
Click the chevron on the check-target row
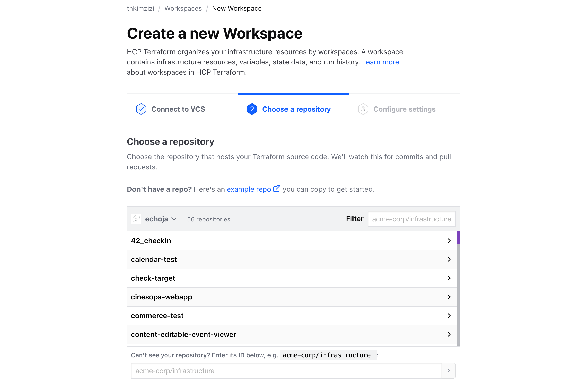(449, 278)
